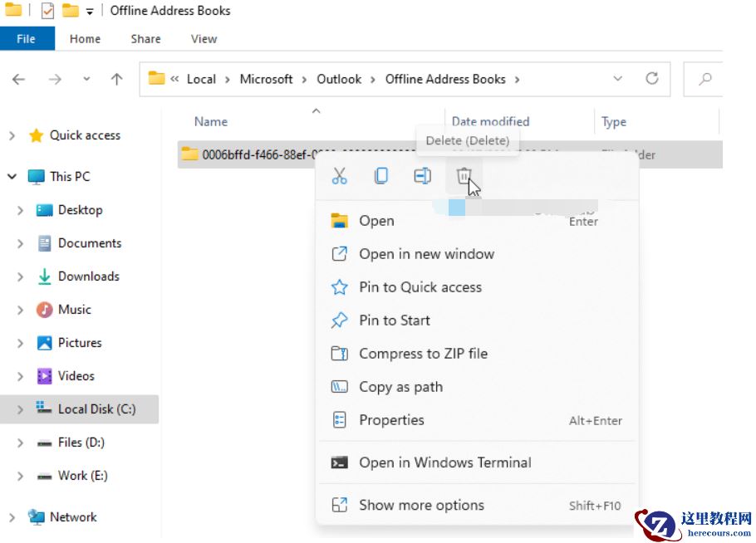The width and height of the screenshot is (756, 543).
Task: Refresh the current folder view
Action: [650, 79]
